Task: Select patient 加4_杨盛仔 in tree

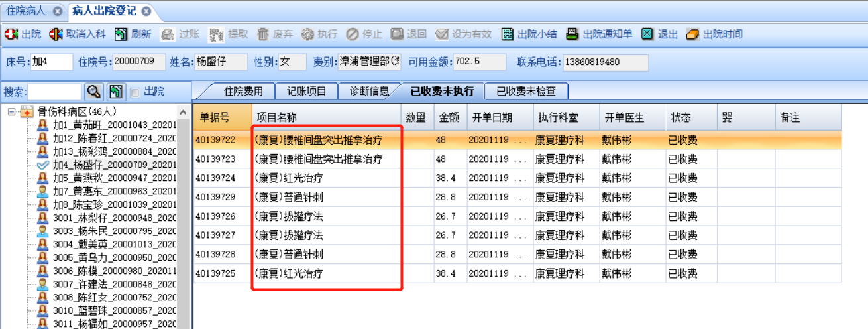Action: click(x=115, y=164)
